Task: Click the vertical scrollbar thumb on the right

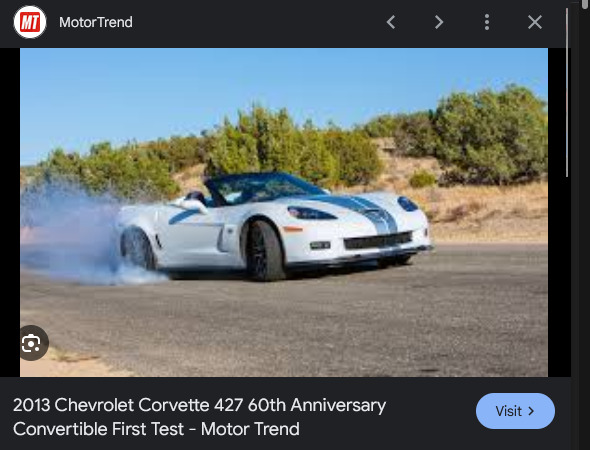Action: click(567, 92)
